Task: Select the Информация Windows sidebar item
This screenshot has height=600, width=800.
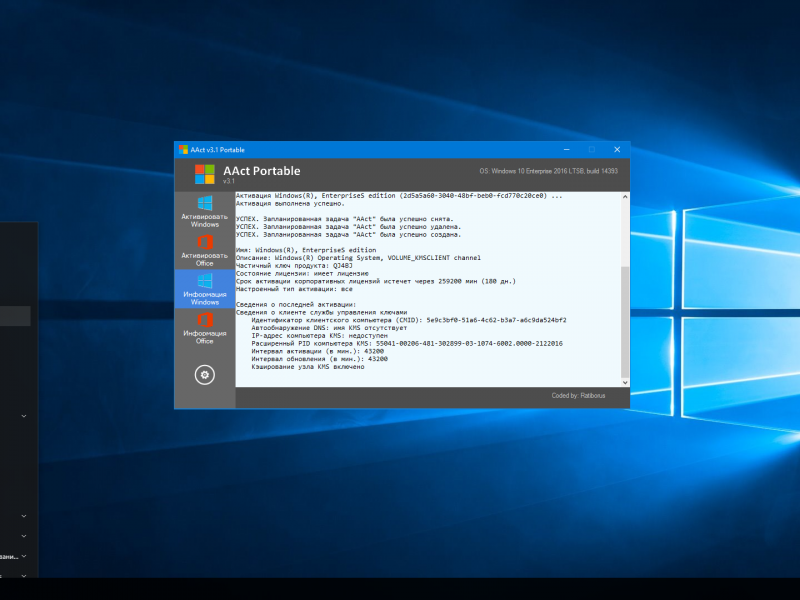Action: [205, 289]
